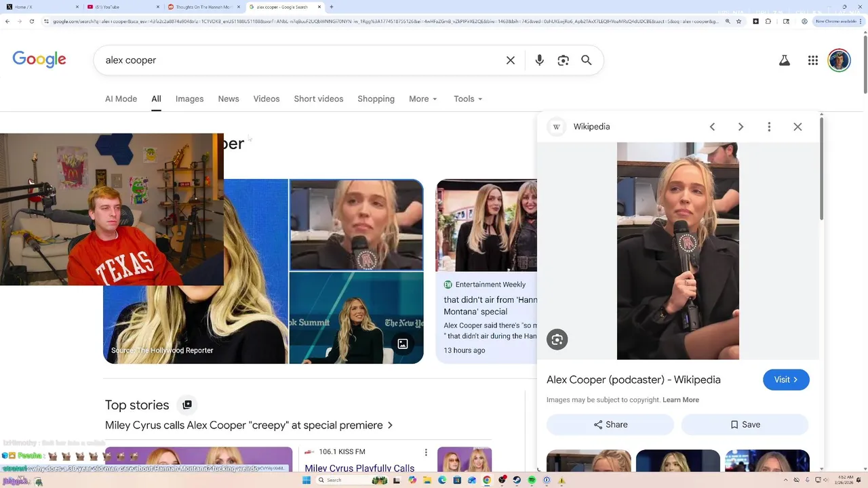Open three-dot menu for 106.1 KISS FM story
868x488 pixels.
click(x=426, y=452)
